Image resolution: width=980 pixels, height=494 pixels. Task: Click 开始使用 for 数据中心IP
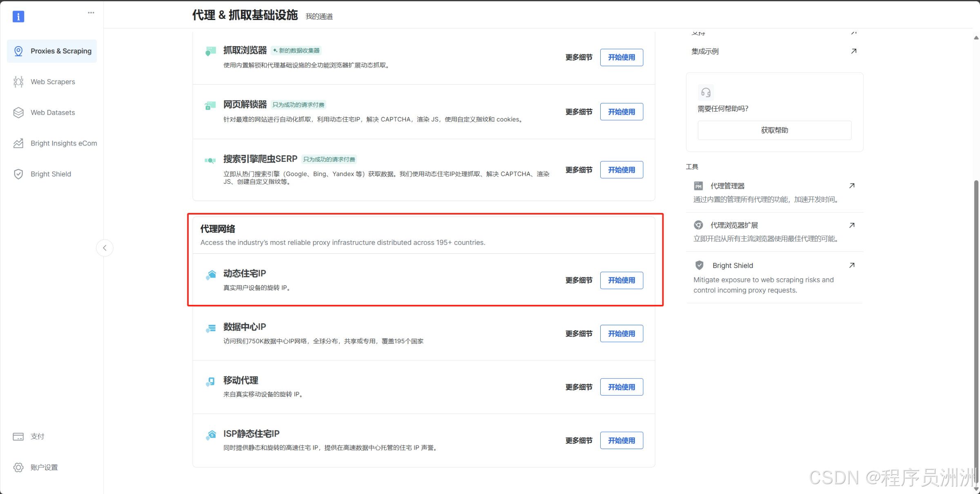pyautogui.click(x=621, y=333)
